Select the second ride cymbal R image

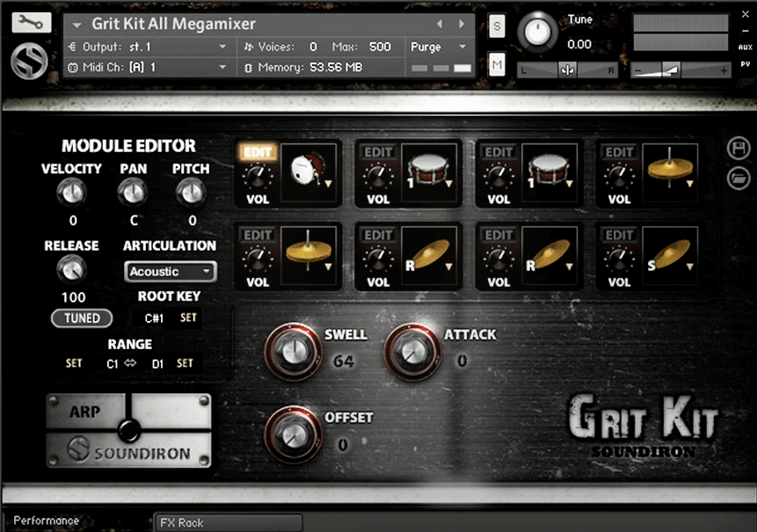coord(550,255)
